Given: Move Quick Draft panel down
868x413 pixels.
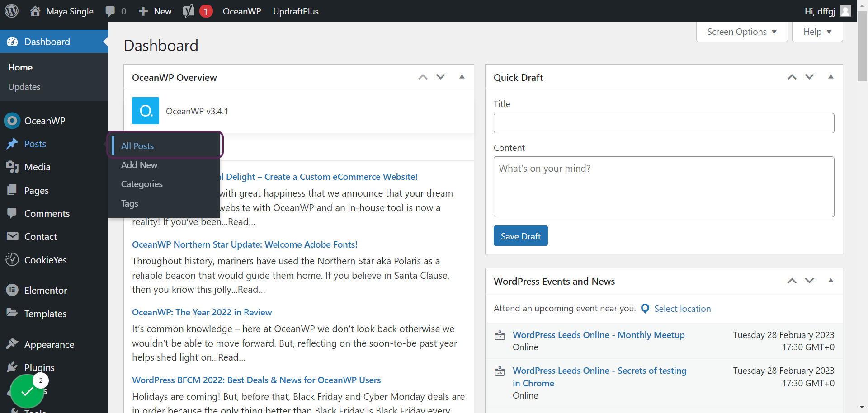Looking at the screenshot, I should (x=810, y=77).
